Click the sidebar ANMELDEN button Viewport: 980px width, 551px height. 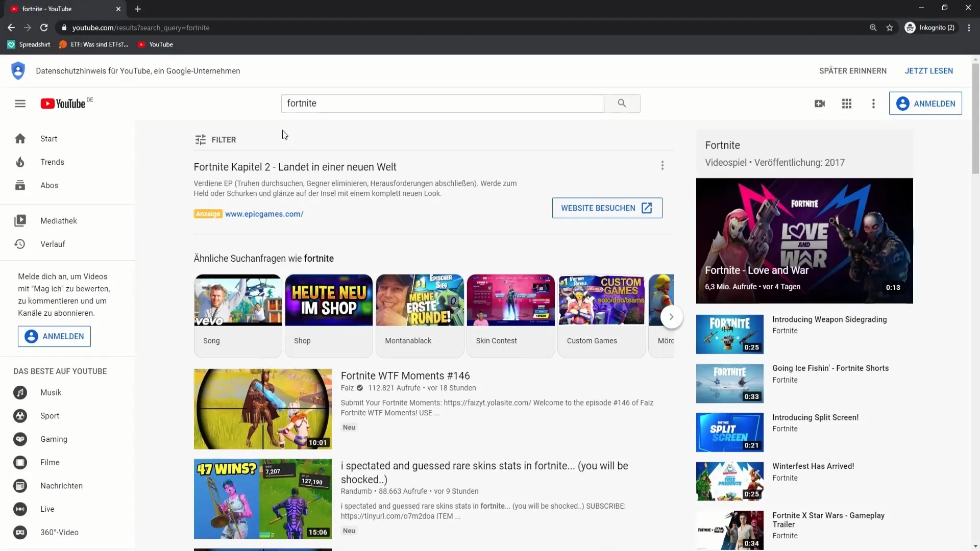coord(54,336)
